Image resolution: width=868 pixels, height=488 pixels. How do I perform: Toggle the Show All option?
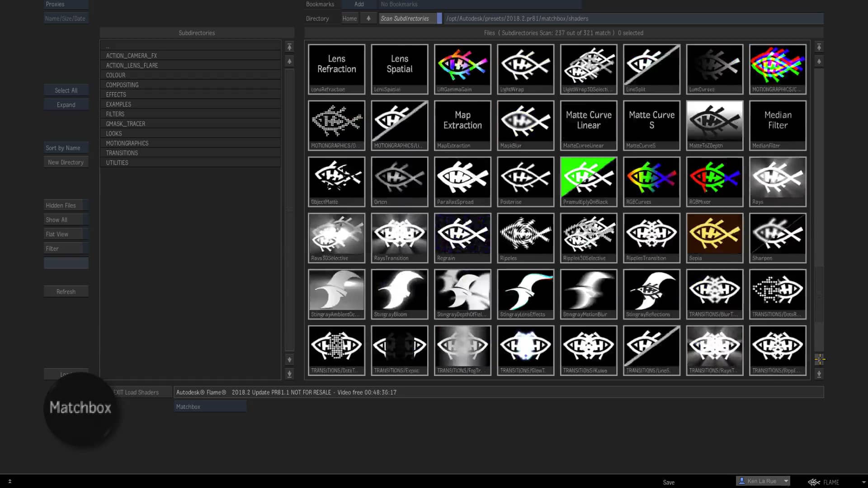point(66,220)
